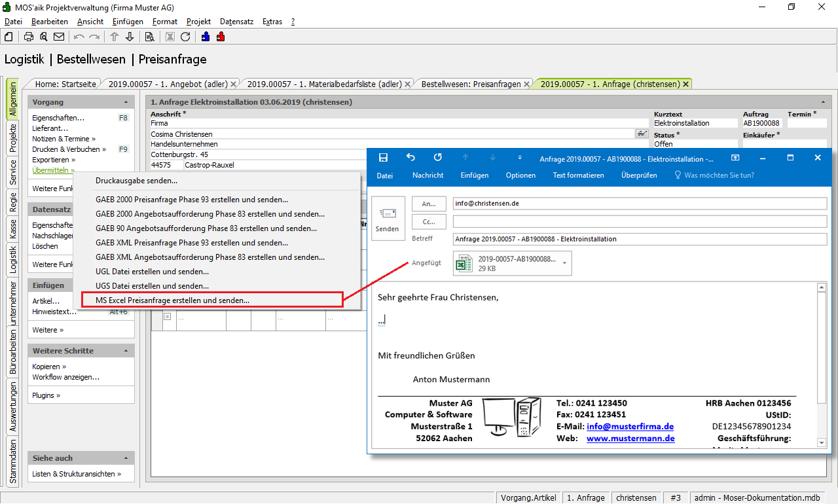
Task: Open print preview with the magnifier icon
Action: [x=44, y=37]
